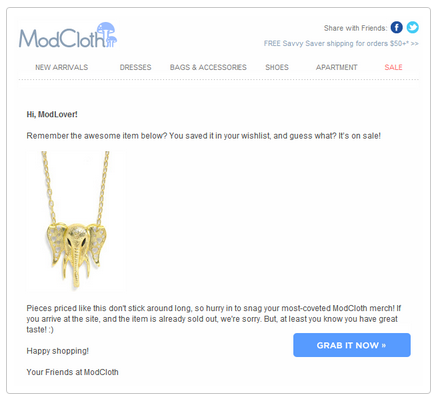440x401 pixels.
Task: Click Your Friends at ModCloth signature
Action: pyautogui.click(x=72, y=372)
